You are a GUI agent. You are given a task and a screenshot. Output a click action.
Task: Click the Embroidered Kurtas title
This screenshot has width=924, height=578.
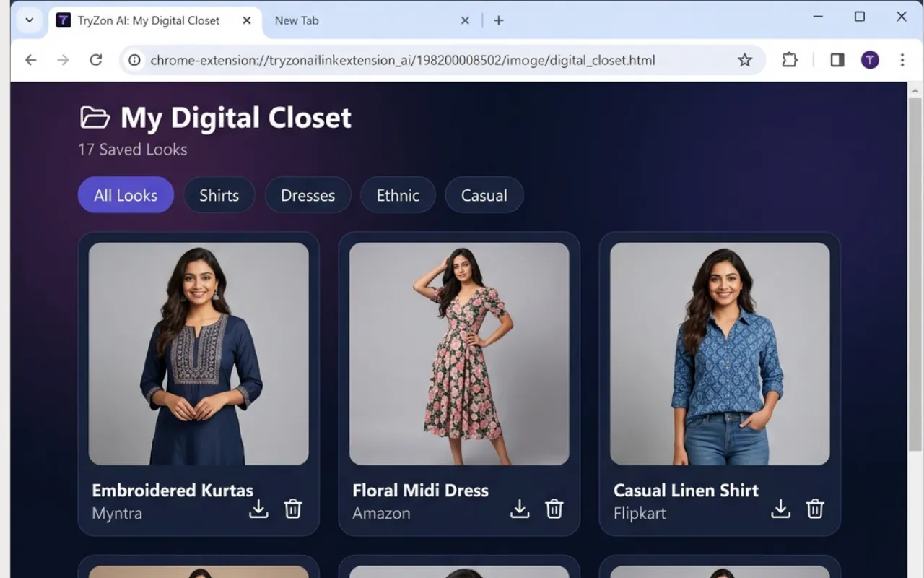[173, 490]
